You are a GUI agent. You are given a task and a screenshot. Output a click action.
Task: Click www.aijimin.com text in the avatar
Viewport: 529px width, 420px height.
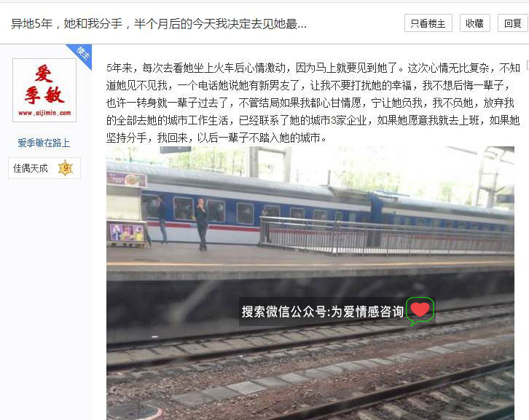click(44, 113)
